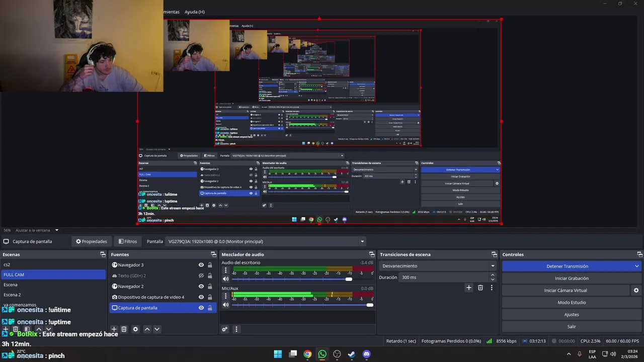Screen dimensions: 644x362
Task: Move the selected source down
Action: pos(157,329)
